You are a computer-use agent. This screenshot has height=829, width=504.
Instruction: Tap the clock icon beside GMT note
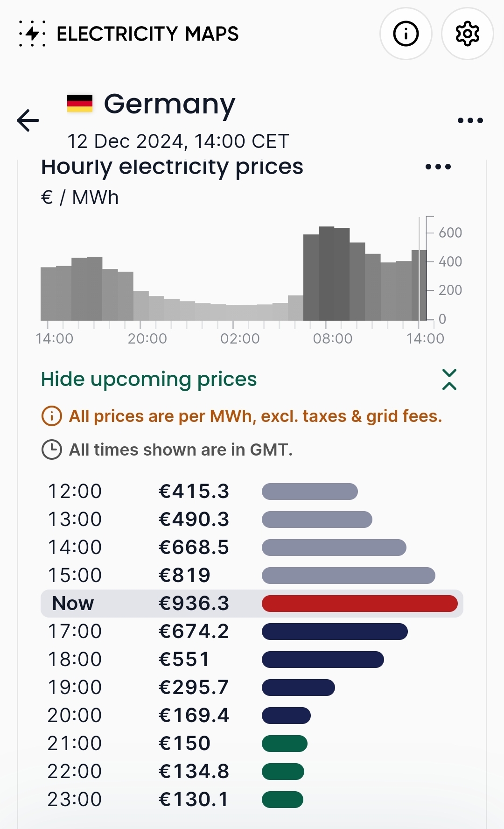click(x=52, y=450)
